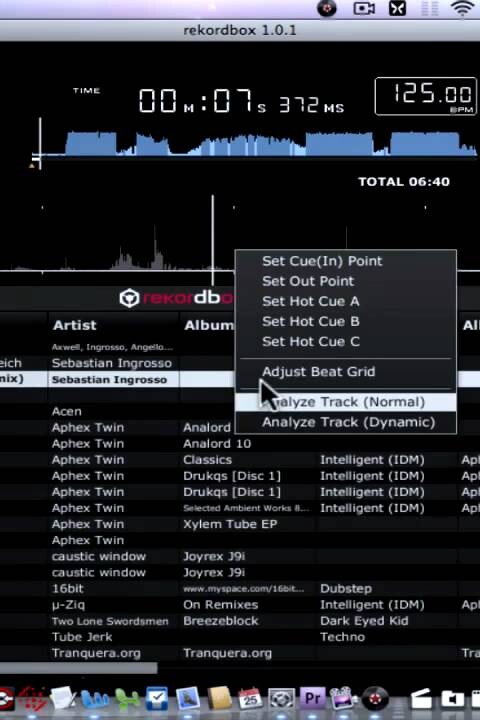The image size is (480, 720).
Task: Open the Preview image app in dock
Action: (187, 698)
